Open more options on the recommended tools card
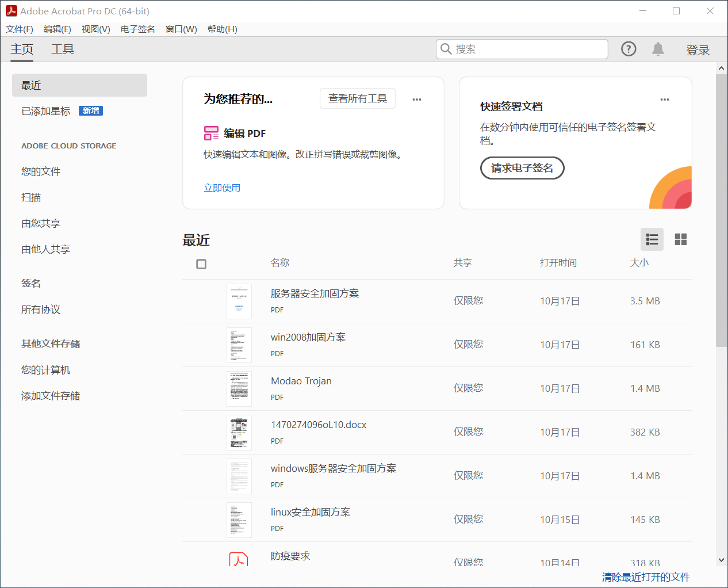The height and width of the screenshot is (588, 728). point(417,100)
